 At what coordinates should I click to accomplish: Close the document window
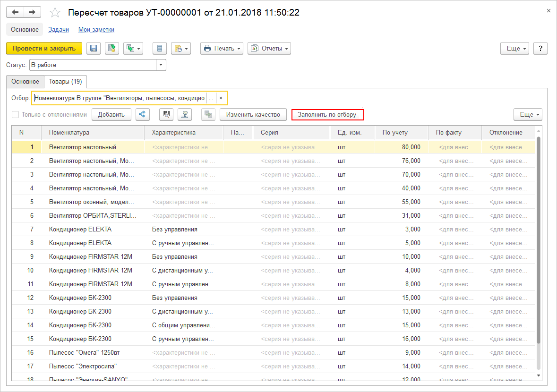[548, 11]
